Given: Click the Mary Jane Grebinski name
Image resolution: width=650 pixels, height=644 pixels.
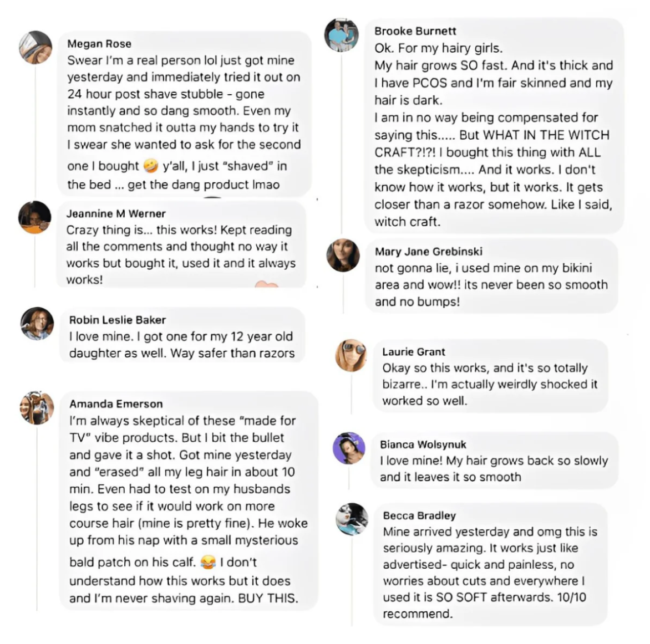Looking at the screenshot, I should point(429,252).
